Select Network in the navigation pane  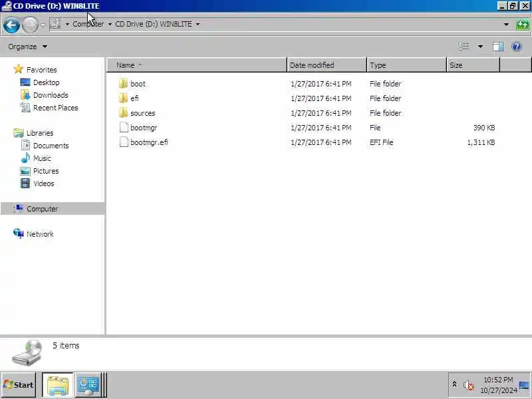[x=40, y=234]
